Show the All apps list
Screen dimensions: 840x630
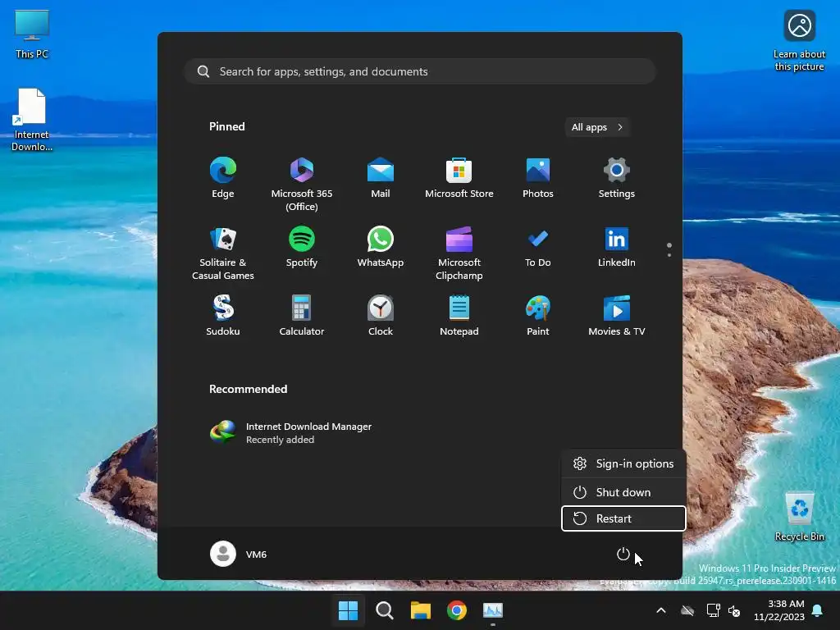(x=597, y=127)
